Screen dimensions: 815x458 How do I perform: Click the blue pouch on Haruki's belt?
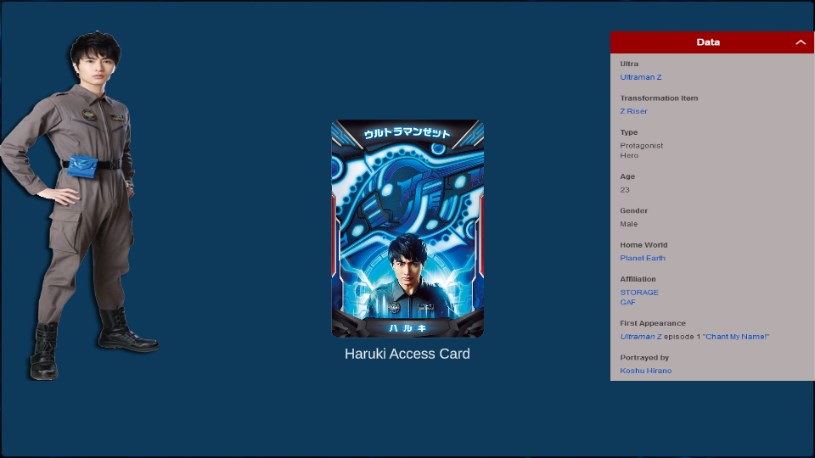(x=83, y=166)
